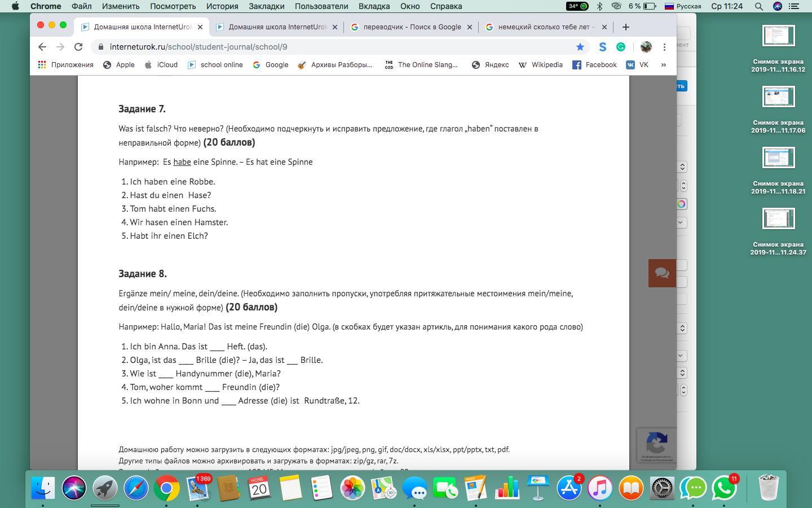Open the orange chat widget button
Image resolution: width=812 pixels, height=508 pixels.
point(662,273)
